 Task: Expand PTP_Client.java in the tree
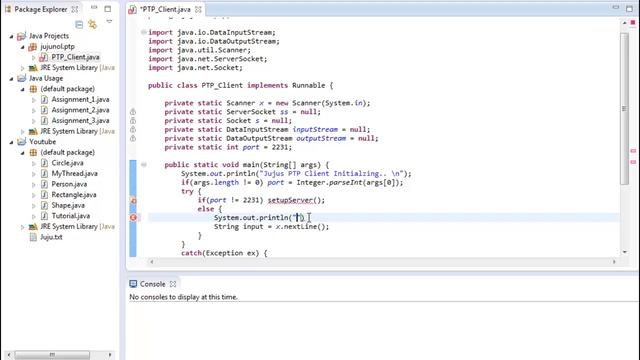tap(34, 58)
